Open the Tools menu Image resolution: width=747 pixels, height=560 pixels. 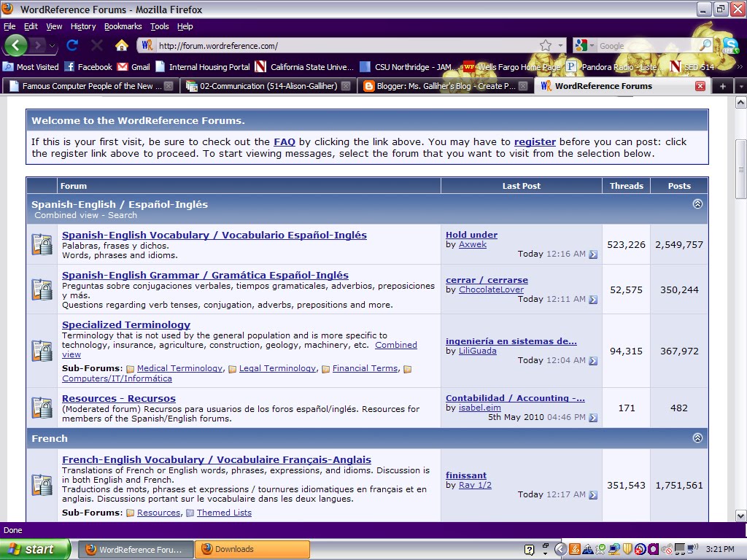(x=160, y=26)
